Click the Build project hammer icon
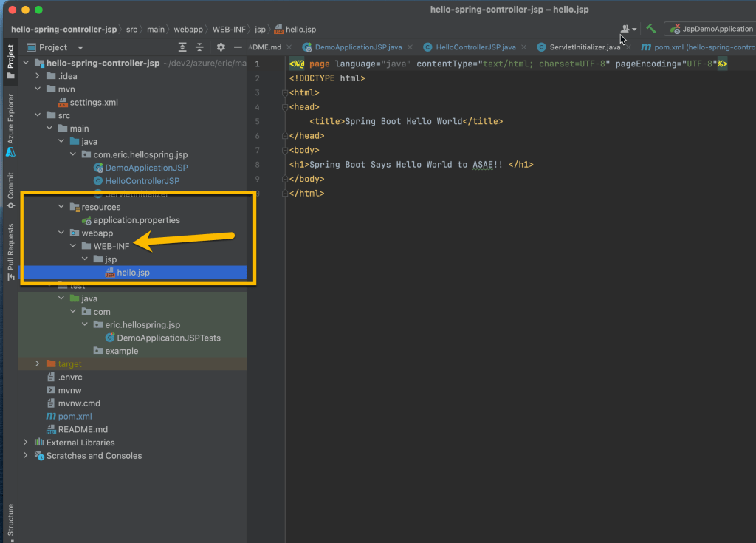 pos(650,29)
